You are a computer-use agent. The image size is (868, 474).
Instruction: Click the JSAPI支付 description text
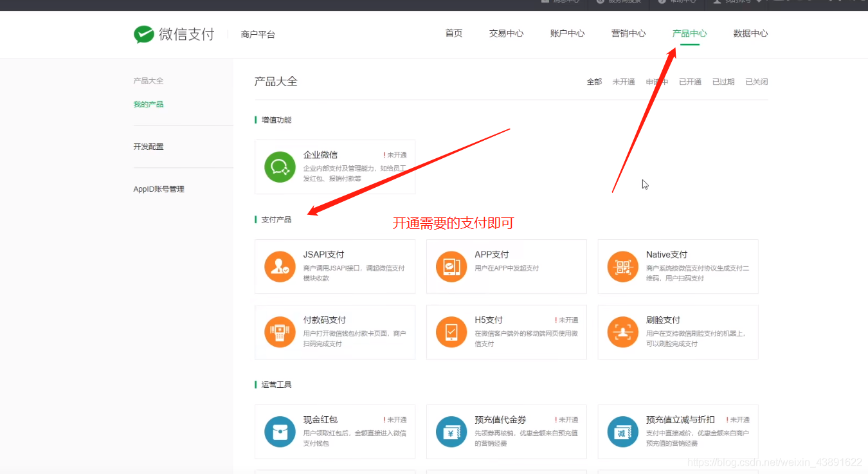tap(354, 273)
